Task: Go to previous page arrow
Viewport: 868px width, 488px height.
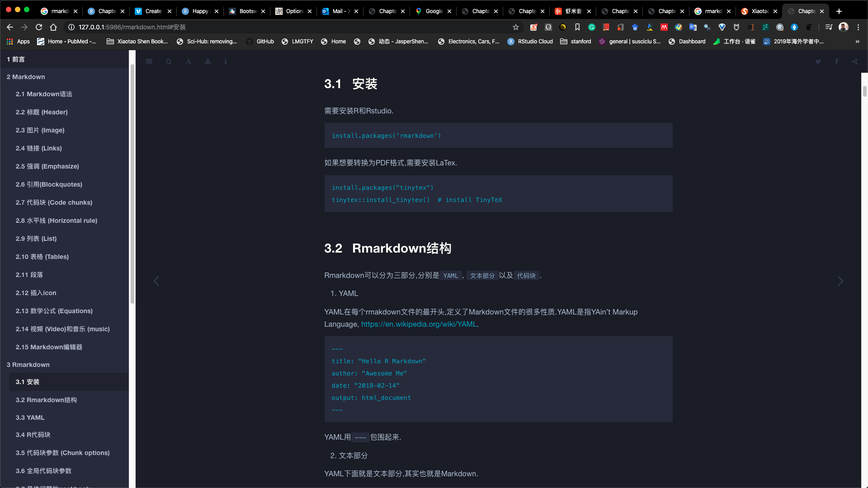Action: pos(156,282)
